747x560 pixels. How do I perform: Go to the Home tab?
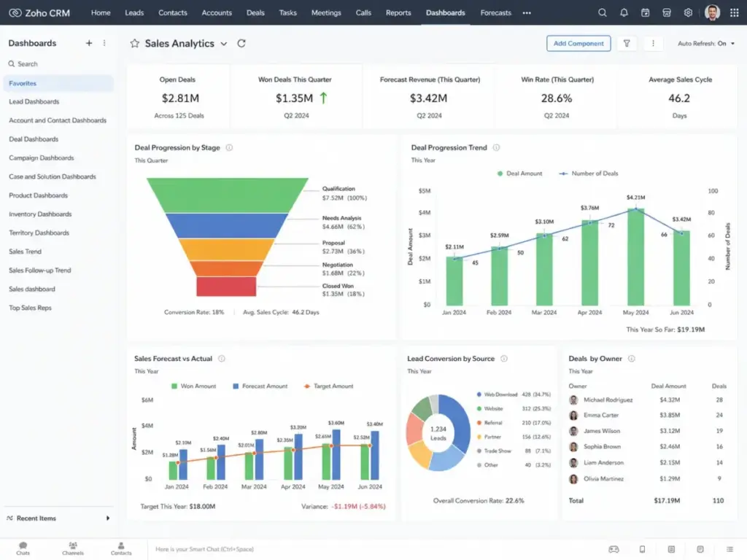click(101, 13)
